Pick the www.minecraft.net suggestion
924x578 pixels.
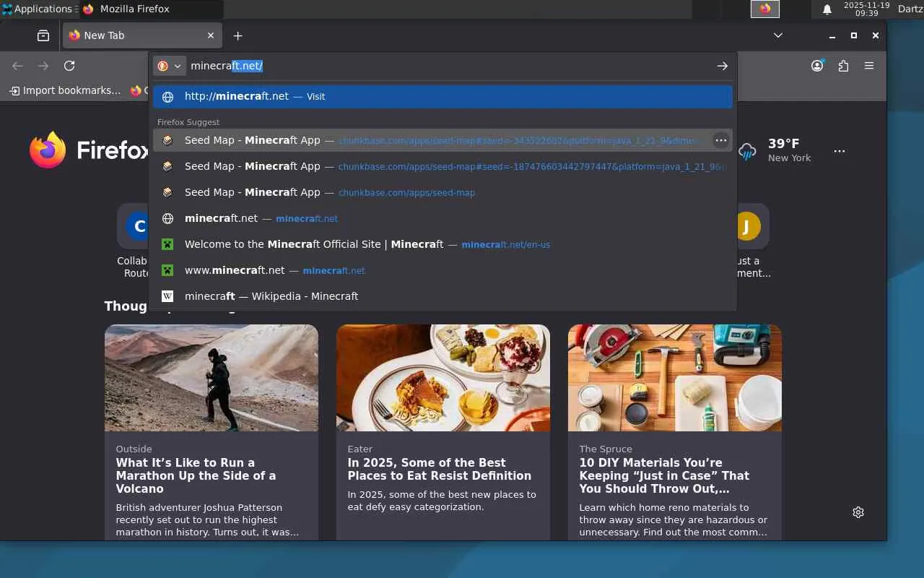[x=443, y=270]
